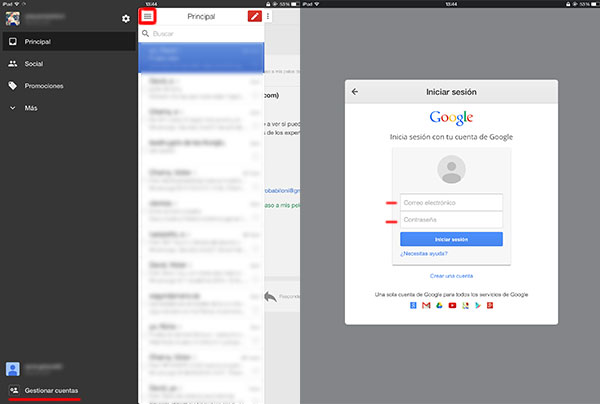
Task: Open Gestionar cuentas
Action: pos(51,391)
